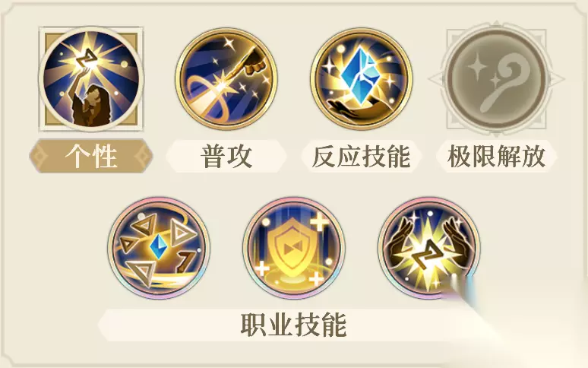Switch to the highlighted 个性 tab label
Viewport: 588px width, 368px height.
pos(91,156)
